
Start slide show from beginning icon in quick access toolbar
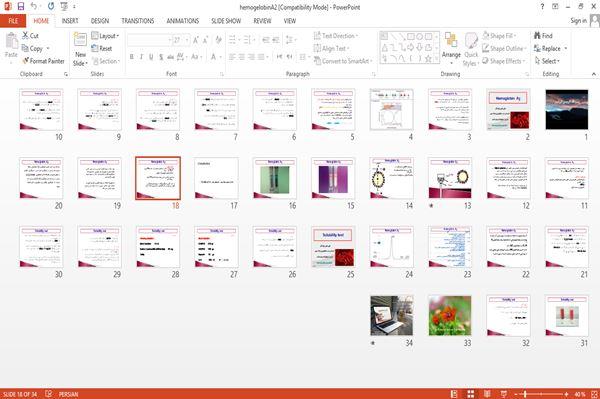click(64, 7)
